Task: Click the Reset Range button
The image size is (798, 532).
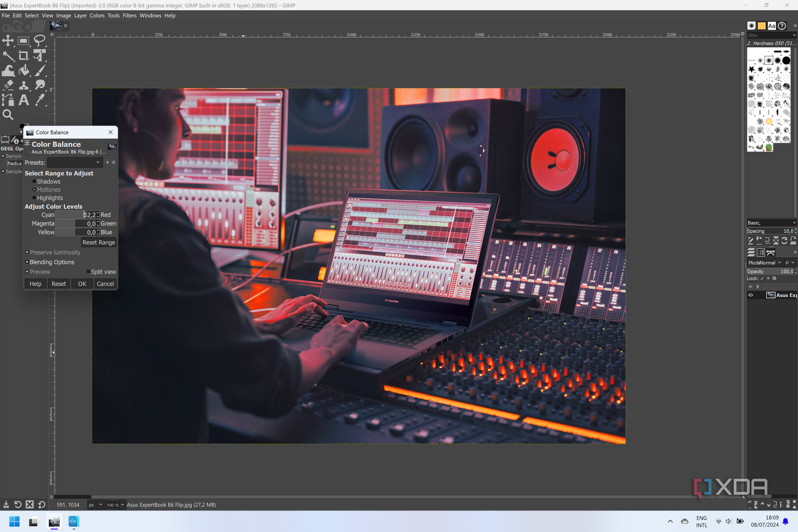Action: point(99,242)
